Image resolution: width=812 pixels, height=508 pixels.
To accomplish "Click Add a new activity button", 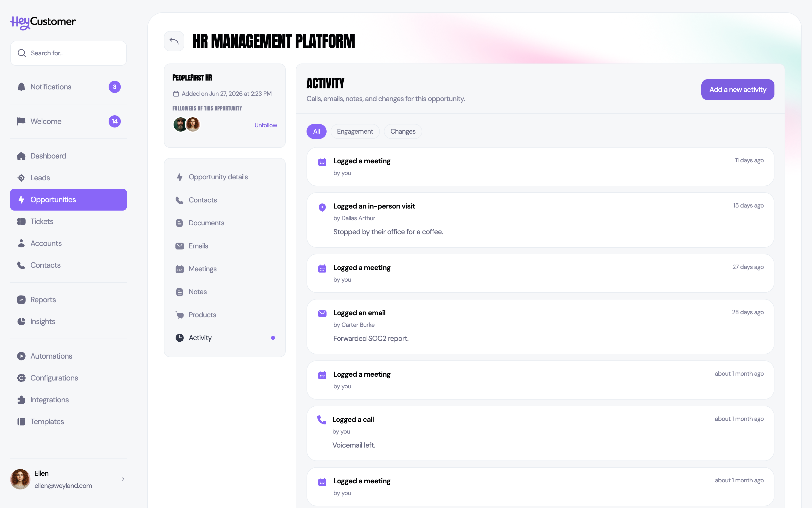I will (x=737, y=90).
